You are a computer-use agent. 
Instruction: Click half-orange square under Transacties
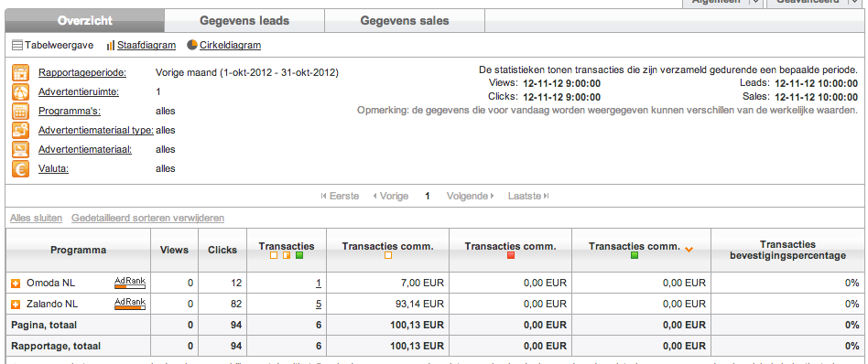coord(287,255)
